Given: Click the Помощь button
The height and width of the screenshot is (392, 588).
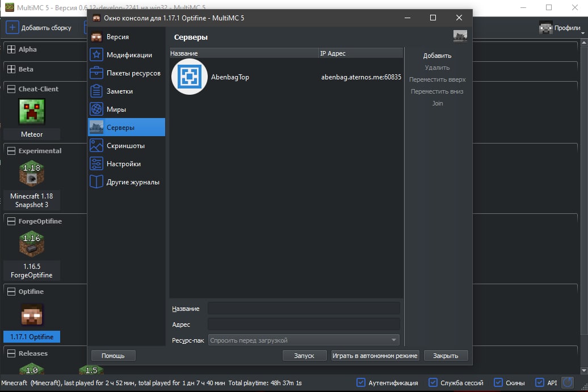Looking at the screenshot, I should [x=113, y=356].
